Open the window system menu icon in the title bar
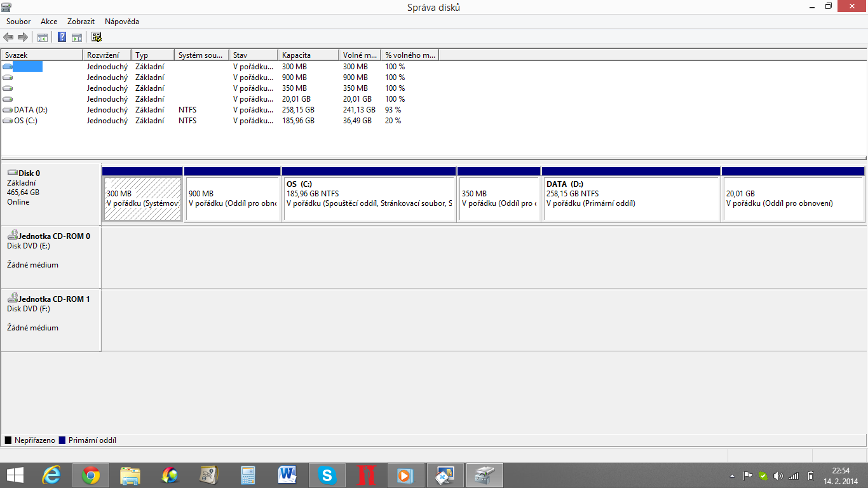The image size is (868, 488). click(6, 7)
